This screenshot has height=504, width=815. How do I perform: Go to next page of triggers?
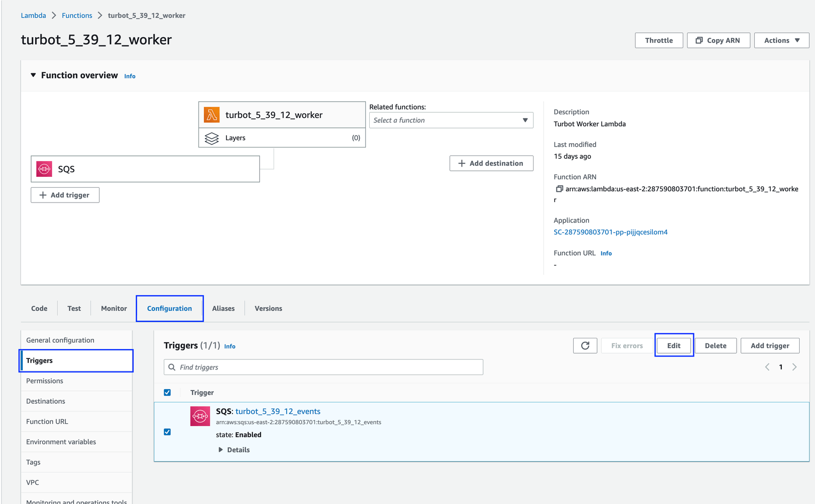(794, 367)
